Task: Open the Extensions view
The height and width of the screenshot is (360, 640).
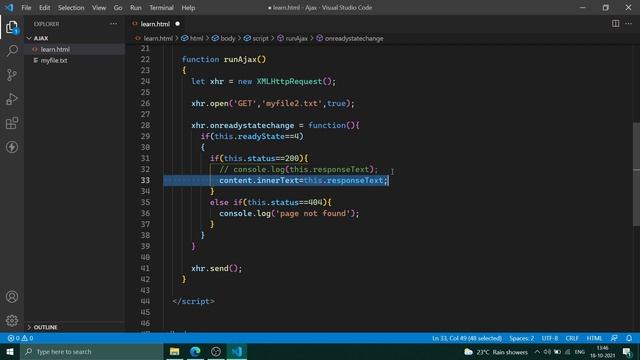Action: coord(12,123)
